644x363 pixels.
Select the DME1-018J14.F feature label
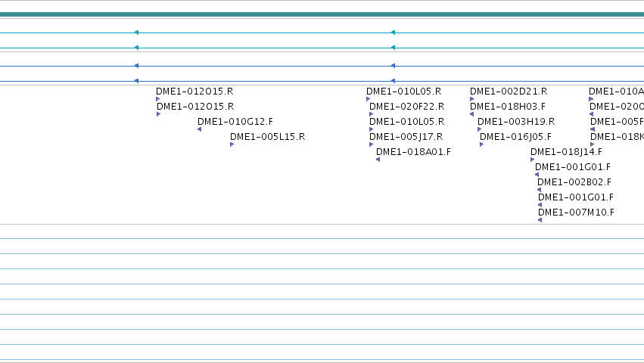(x=566, y=152)
